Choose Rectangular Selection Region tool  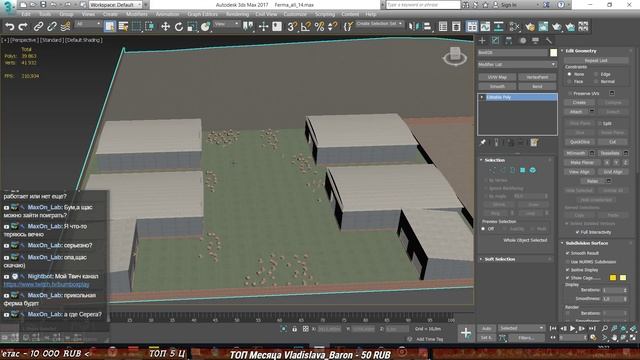click(136, 27)
